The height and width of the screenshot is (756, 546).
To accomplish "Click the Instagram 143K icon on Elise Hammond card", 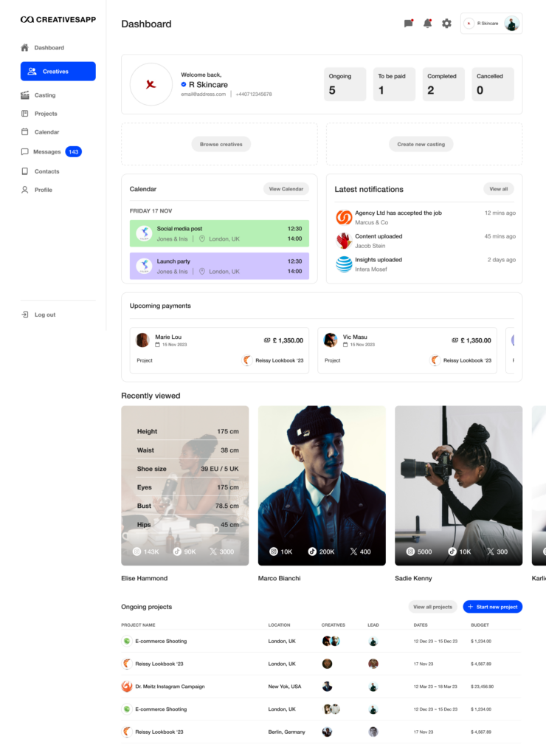I will tap(136, 551).
